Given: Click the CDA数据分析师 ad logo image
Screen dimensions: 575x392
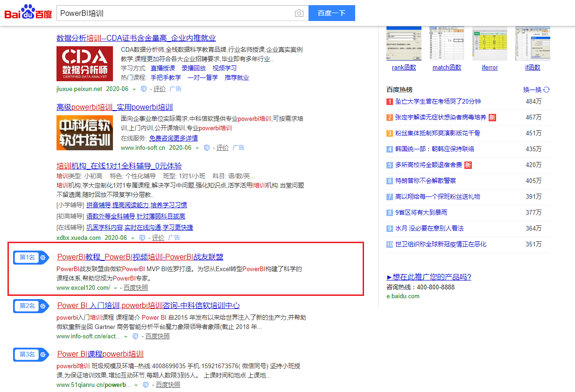Looking at the screenshot, I should [x=84, y=63].
